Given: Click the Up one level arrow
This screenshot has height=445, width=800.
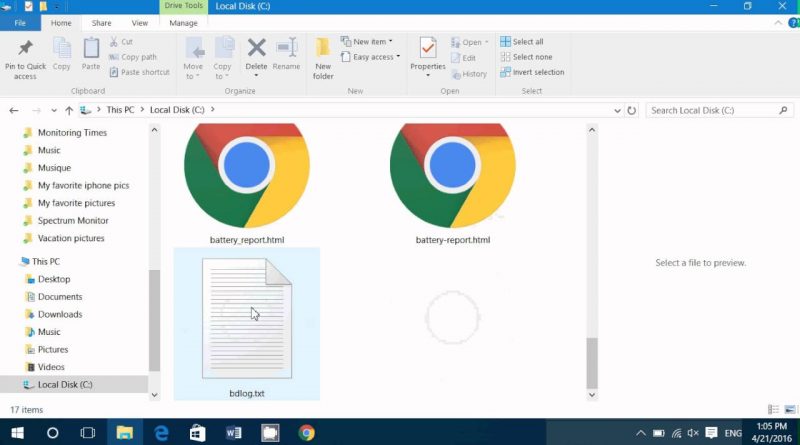Looking at the screenshot, I should coord(69,110).
